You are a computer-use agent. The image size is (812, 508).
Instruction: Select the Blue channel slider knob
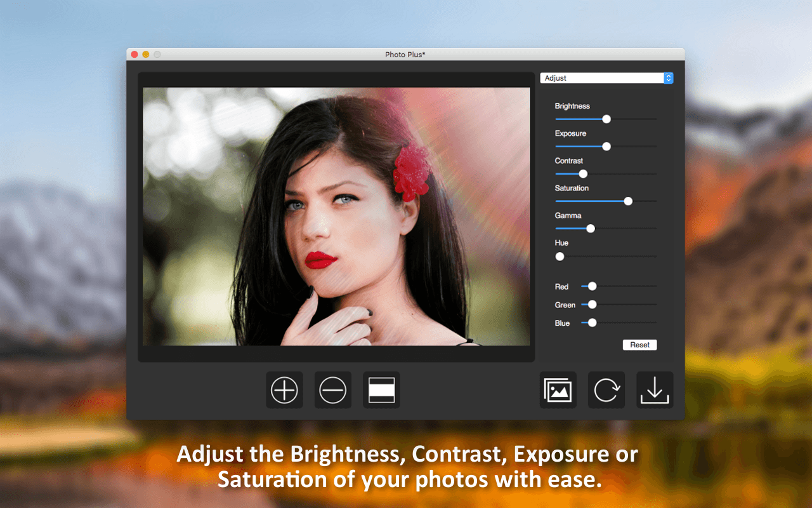[x=591, y=323]
